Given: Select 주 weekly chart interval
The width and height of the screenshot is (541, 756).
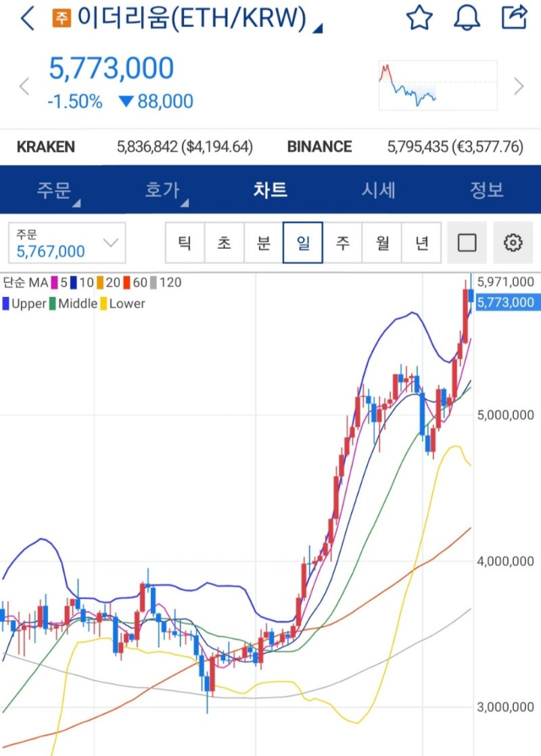Looking at the screenshot, I should [342, 243].
